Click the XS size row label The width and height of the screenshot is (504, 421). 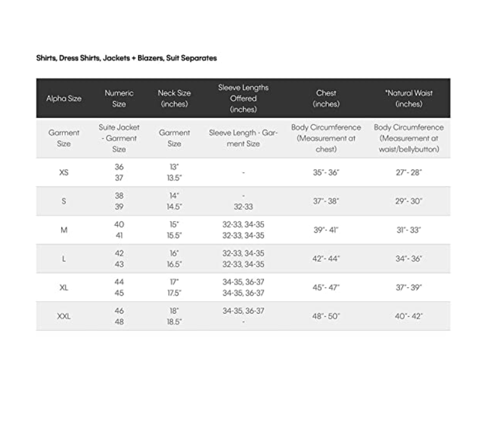64,172
